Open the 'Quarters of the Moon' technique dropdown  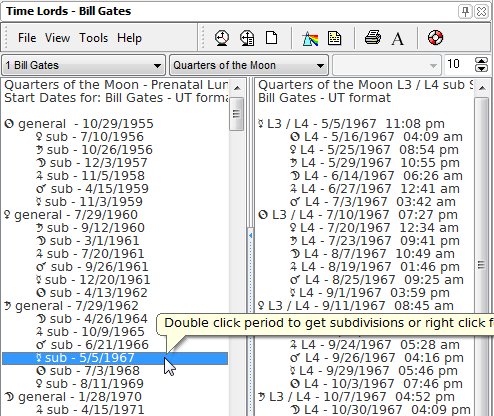tap(249, 65)
